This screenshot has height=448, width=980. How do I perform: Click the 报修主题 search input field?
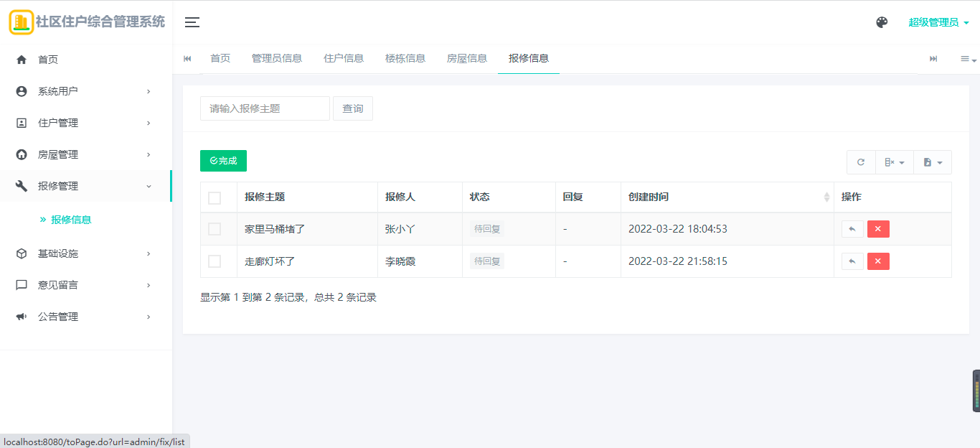click(265, 108)
